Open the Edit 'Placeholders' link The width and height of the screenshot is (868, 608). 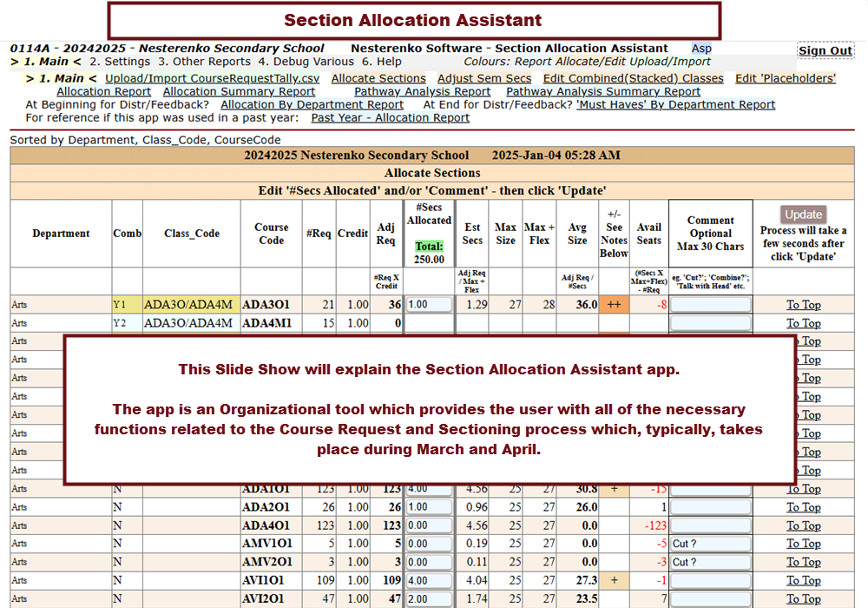click(x=786, y=78)
